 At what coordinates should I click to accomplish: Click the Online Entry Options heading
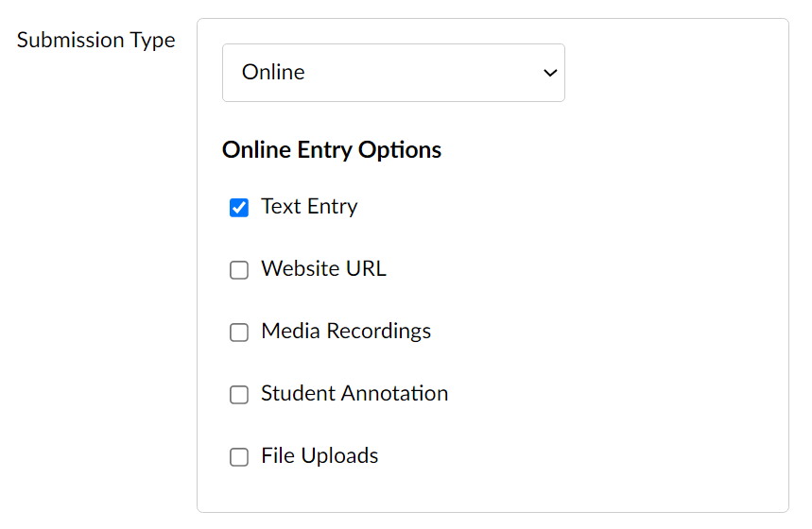332,150
